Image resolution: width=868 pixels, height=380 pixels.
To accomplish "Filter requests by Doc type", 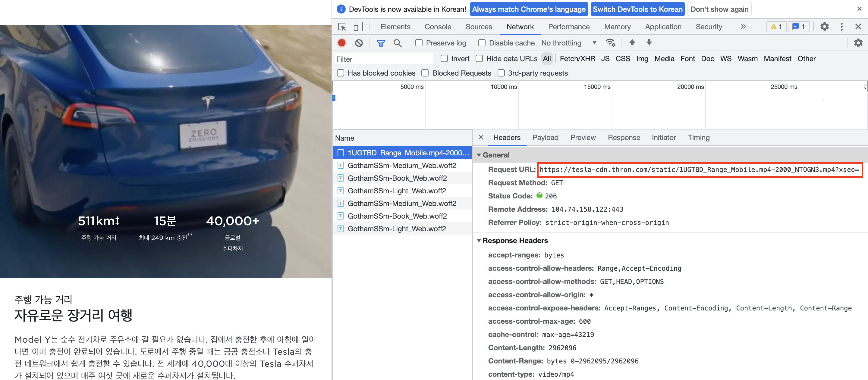I will [x=707, y=58].
